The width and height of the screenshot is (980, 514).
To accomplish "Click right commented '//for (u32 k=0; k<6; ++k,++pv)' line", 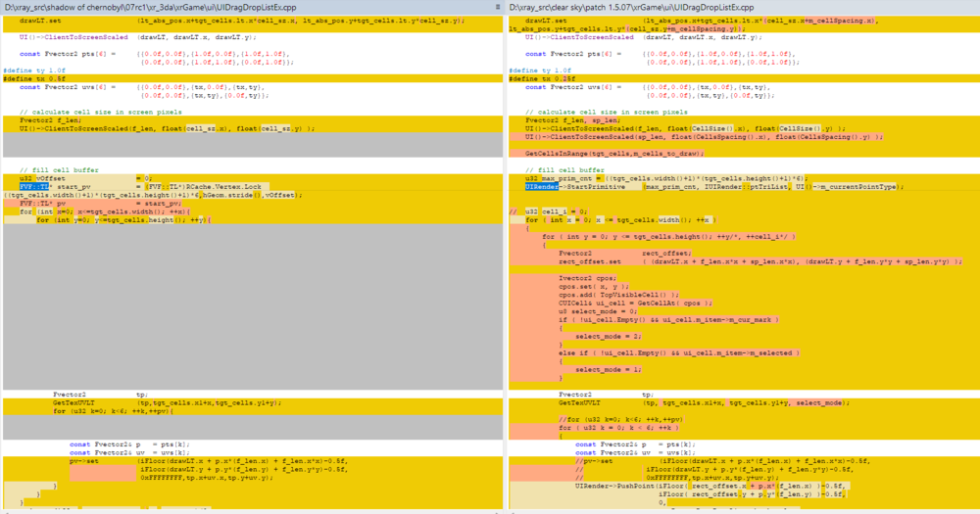I will pos(745,419).
